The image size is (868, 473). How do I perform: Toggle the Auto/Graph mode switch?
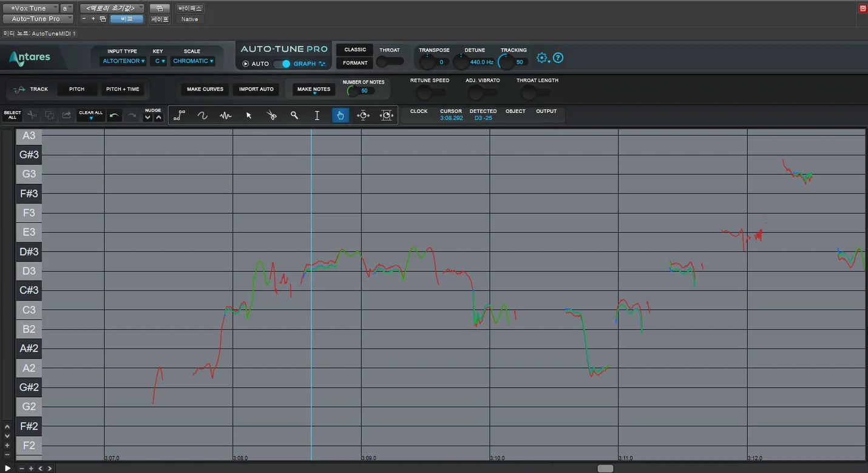tap(282, 64)
